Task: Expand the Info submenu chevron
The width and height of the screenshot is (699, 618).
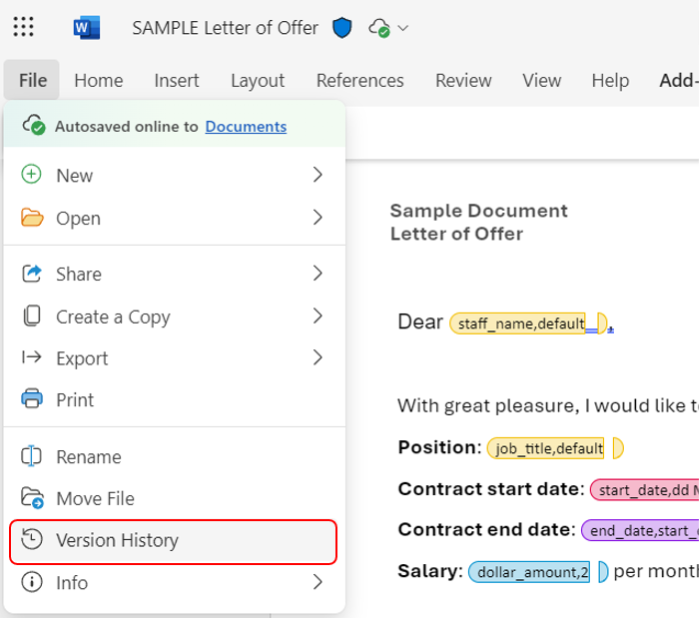Action: (x=317, y=582)
